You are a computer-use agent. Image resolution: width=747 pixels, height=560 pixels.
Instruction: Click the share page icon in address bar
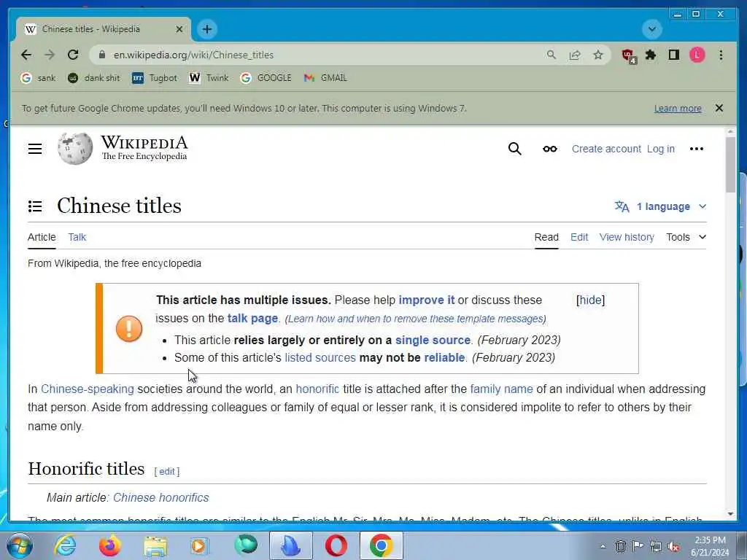pyautogui.click(x=575, y=55)
